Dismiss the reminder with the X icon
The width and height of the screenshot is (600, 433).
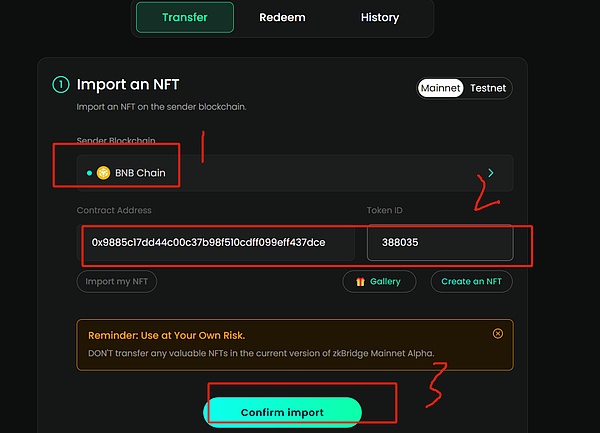(498, 333)
